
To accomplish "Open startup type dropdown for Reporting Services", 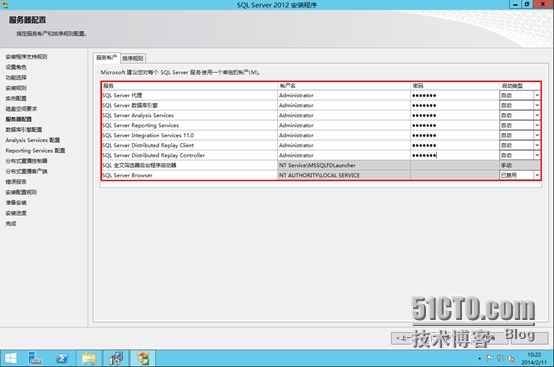I will pos(537,125).
